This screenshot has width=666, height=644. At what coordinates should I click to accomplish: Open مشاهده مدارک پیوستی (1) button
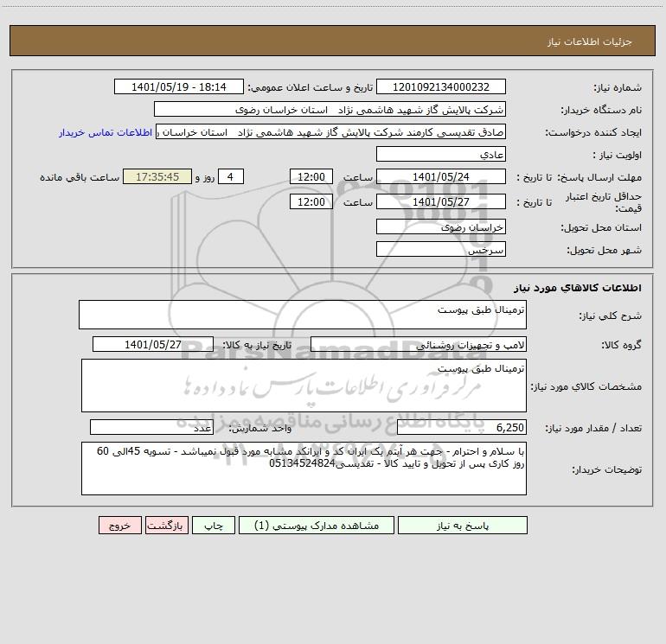tap(317, 525)
